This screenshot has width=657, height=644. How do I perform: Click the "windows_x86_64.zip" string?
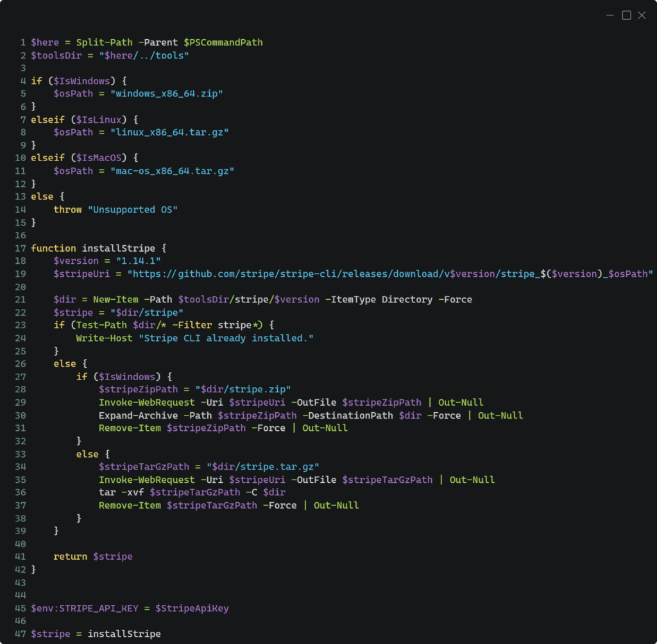[x=166, y=94]
